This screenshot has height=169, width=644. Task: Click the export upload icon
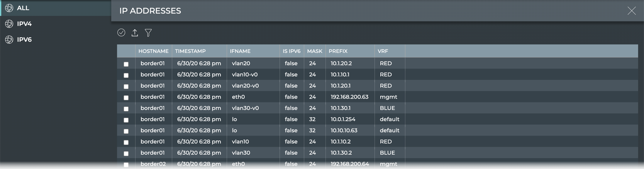pos(135,33)
